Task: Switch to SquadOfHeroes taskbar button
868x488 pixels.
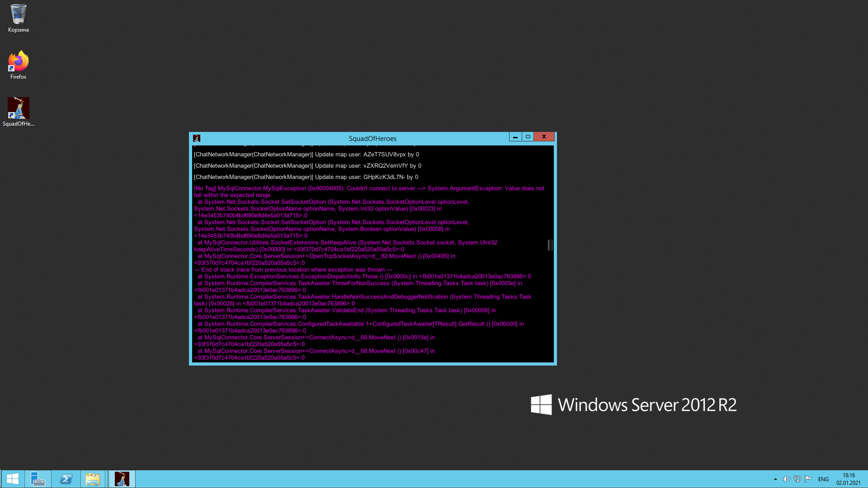Action: pos(122,479)
